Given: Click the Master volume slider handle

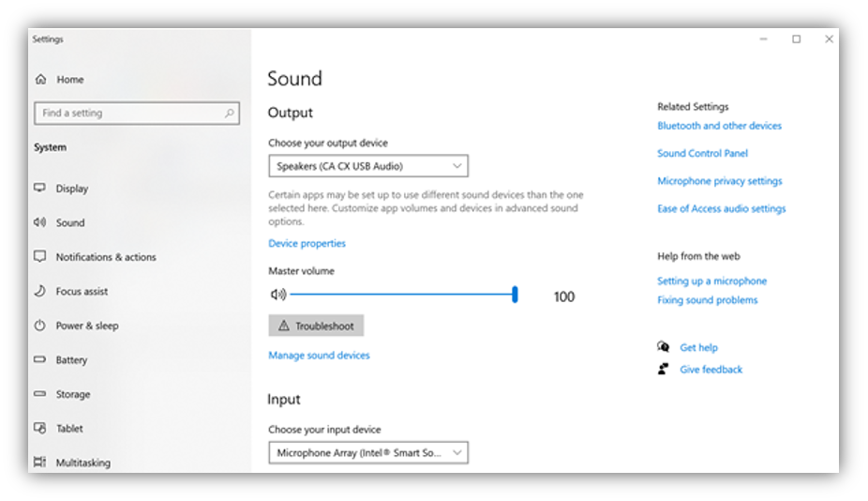Looking at the screenshot, I should tap(515, 296).
